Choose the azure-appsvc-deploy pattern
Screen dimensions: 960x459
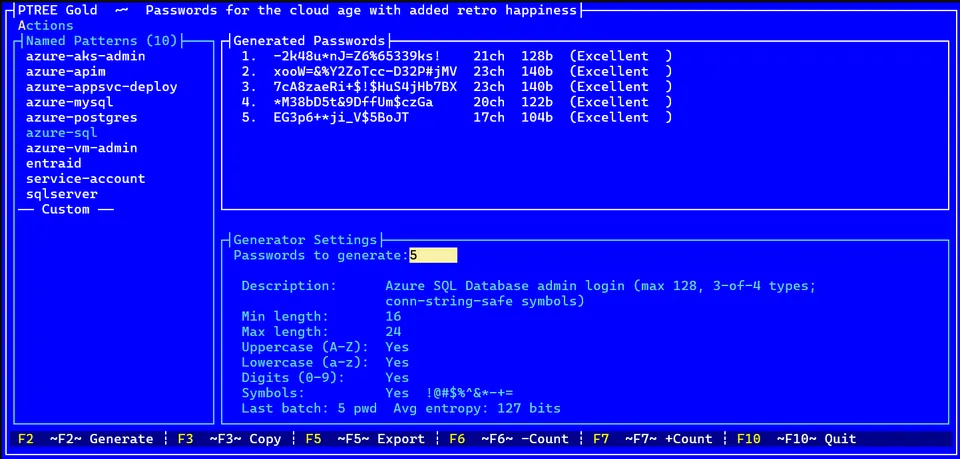[x=102, y=87]
